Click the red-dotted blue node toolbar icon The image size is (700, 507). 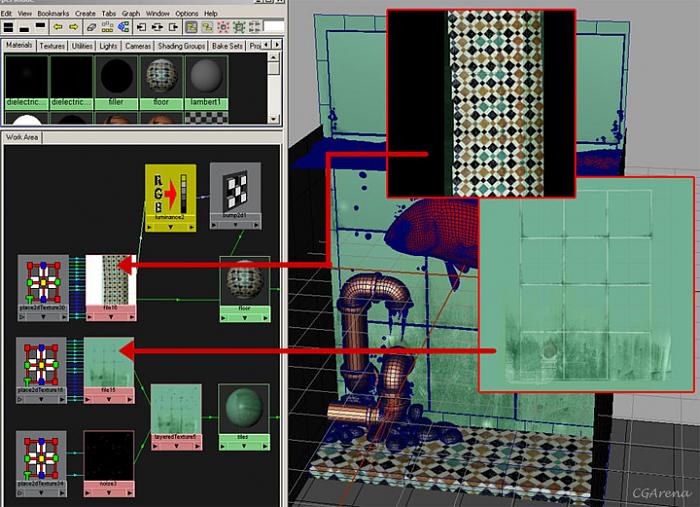click(223, 27)
